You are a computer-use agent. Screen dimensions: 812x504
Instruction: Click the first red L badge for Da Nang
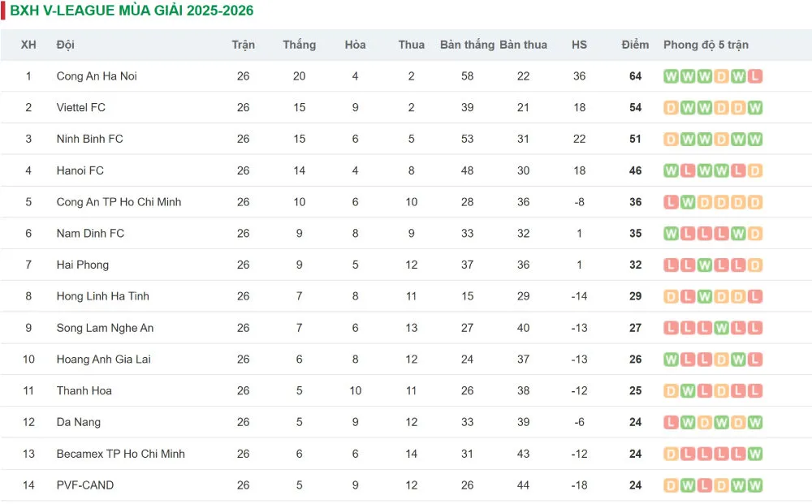(x=671, y=423)
